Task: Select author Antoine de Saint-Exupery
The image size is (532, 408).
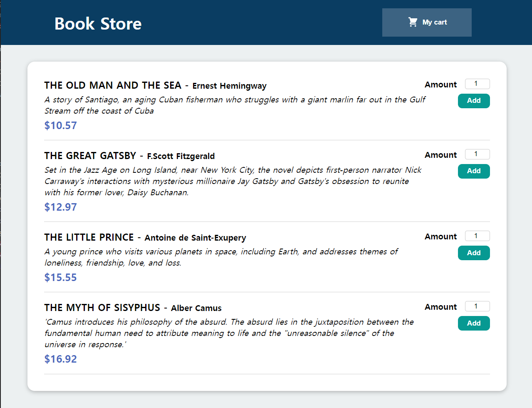Action: 195,238
